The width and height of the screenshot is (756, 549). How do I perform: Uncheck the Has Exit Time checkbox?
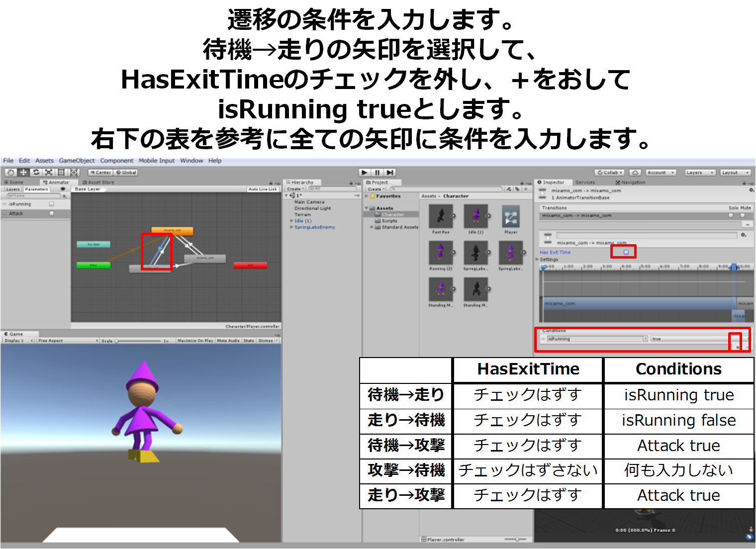coord(626,252)
